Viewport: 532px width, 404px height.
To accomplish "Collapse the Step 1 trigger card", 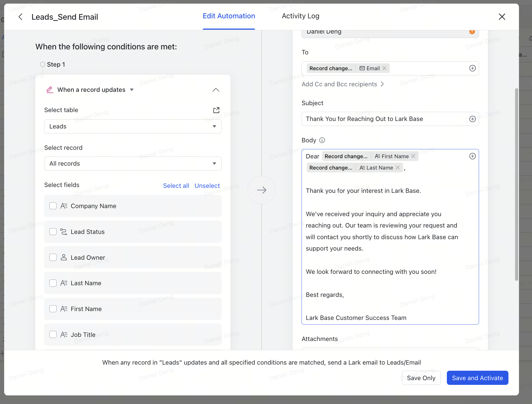I will (x=216, y=90).
